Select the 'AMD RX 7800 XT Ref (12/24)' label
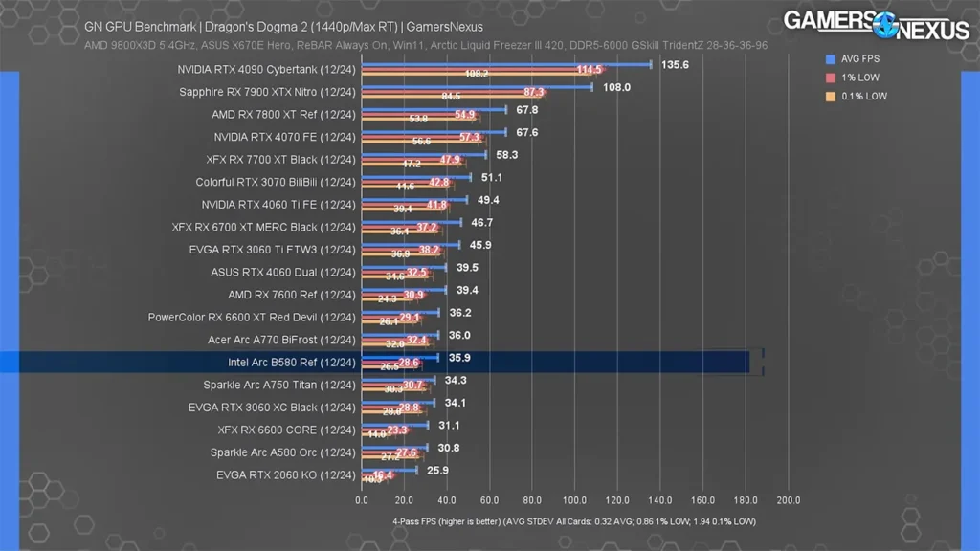 click(x=283, y=115)
